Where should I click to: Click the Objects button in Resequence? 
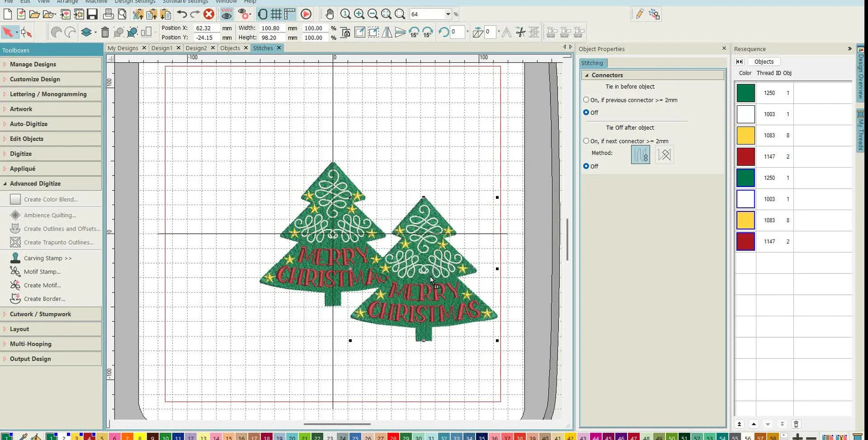click(x=764, y=61)
